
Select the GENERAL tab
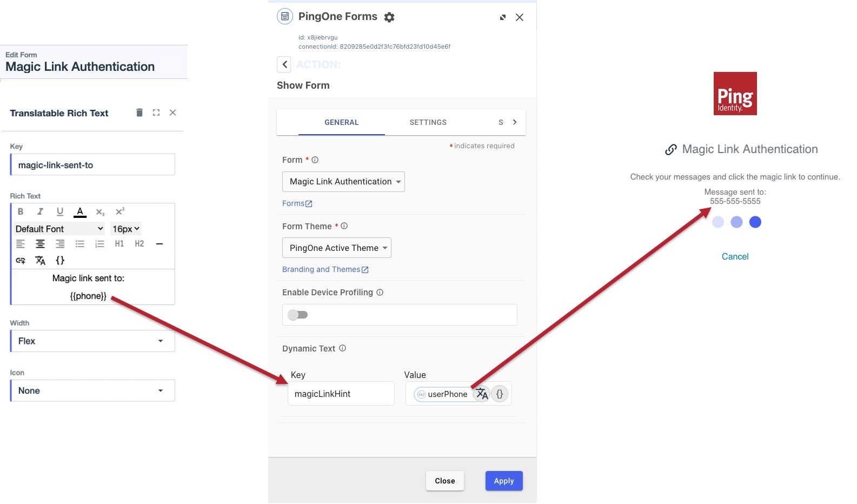341,122
